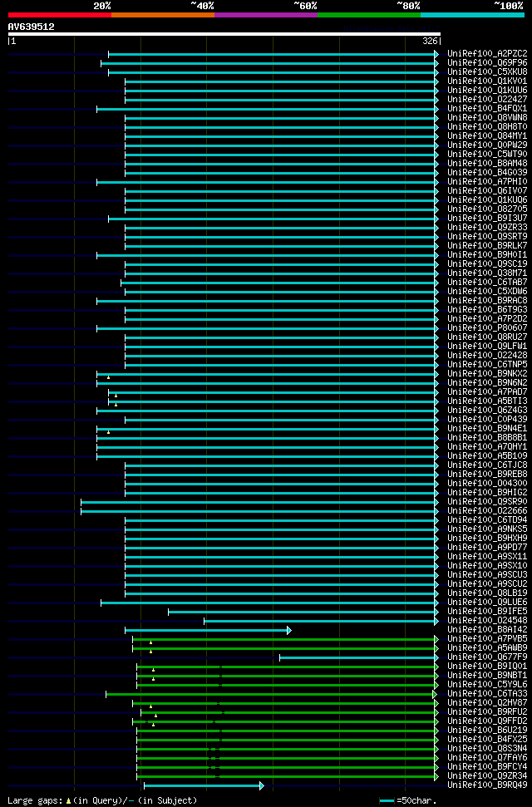Click the arrowhead ending the B8AI42 alignment

tap(289, 630)
